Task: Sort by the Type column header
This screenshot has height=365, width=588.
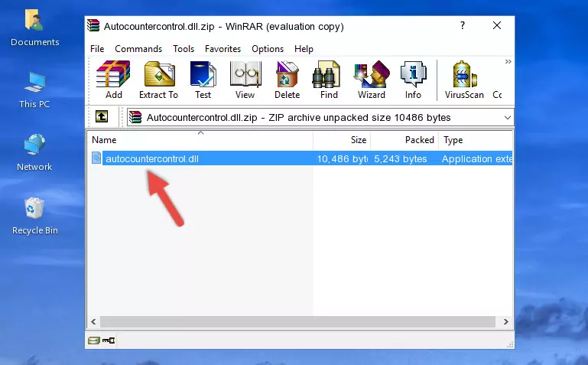Action: [476, 140]
